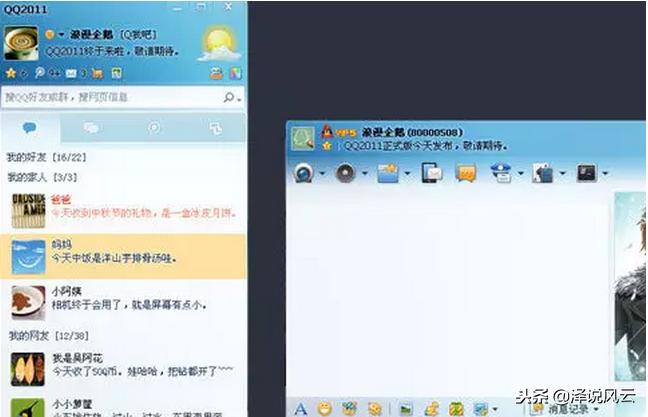The height and width of the screenshot is (417, 648).
Task: Open the video call dropdown arrow
Action: (x=322, y=173)
